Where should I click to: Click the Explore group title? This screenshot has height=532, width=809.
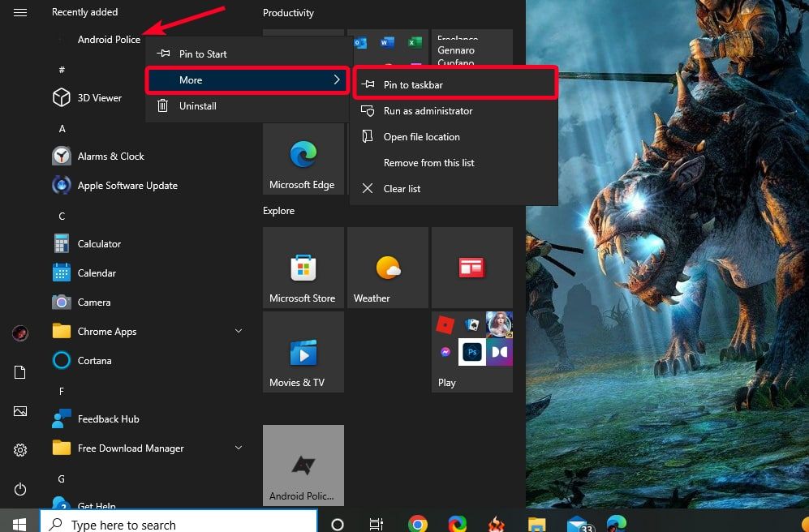278,210
